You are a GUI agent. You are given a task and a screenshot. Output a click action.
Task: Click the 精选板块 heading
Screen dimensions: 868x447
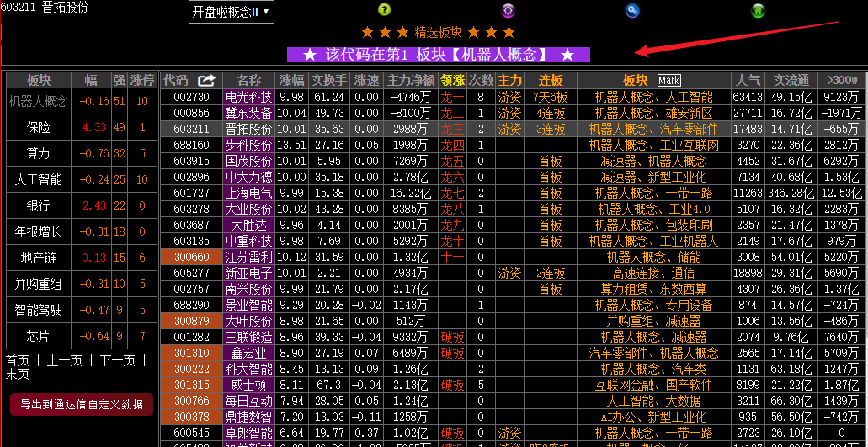point(438,32)
